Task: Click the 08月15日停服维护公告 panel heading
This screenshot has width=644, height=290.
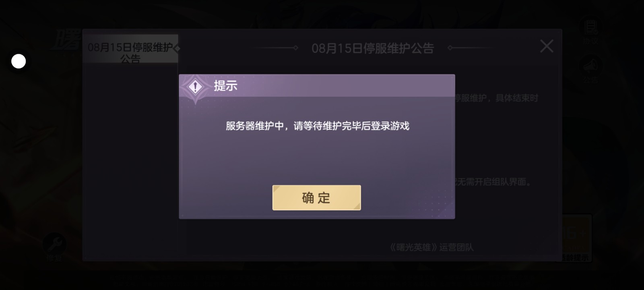Action: tap(373, 48)
